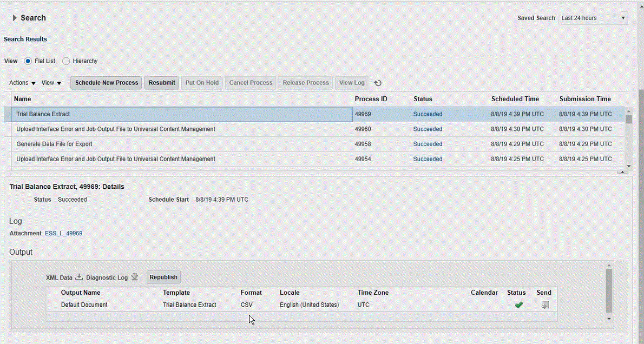
Task: Open the View menu in toolbar
Action: click(x=51, y=83)
